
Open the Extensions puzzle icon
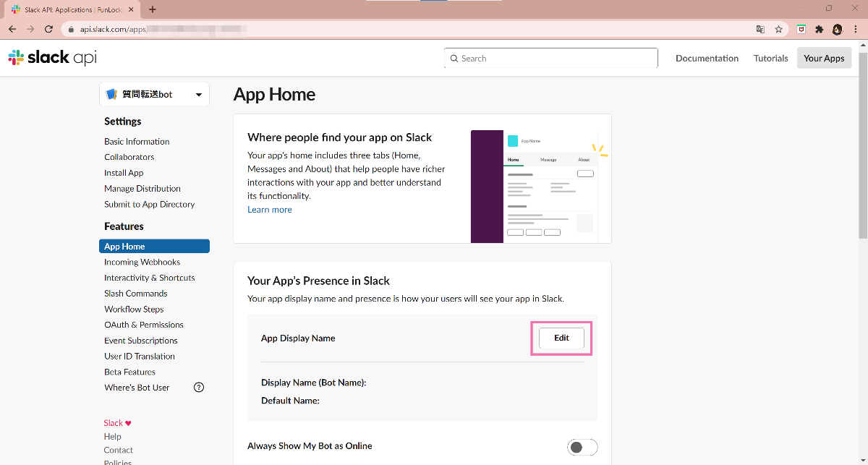pyautogui.click(x=819, y=30)
